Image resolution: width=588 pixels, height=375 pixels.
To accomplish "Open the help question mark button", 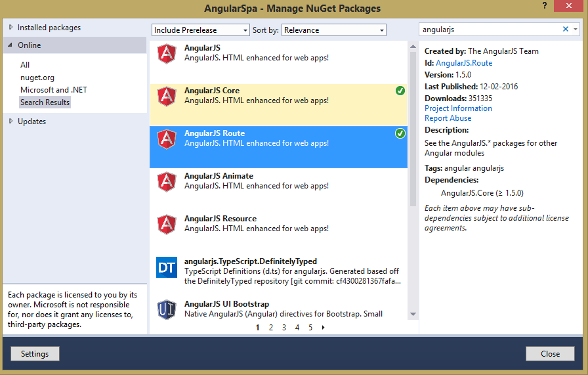I will pyautogui.click(x=545, y=5).
